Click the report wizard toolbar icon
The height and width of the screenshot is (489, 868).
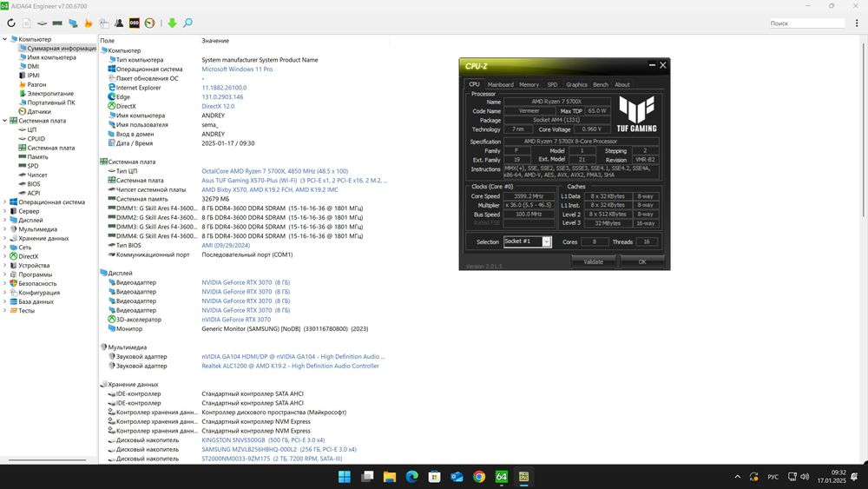click(104, 23)
